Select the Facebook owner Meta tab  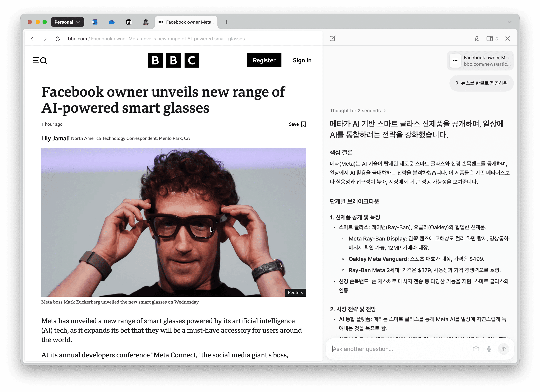pyautogui.click(x=186, y=22)
